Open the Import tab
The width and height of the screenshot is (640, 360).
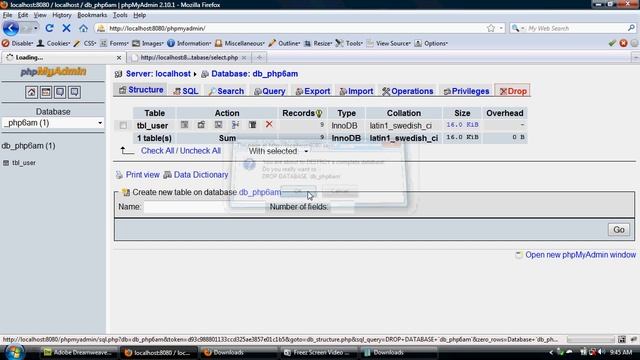click(x=356, y=91)
